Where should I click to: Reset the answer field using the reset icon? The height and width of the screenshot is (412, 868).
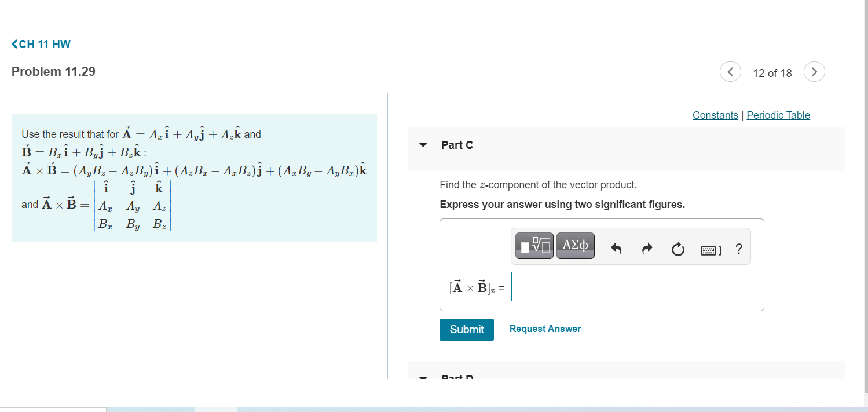[x=677, y=248]
